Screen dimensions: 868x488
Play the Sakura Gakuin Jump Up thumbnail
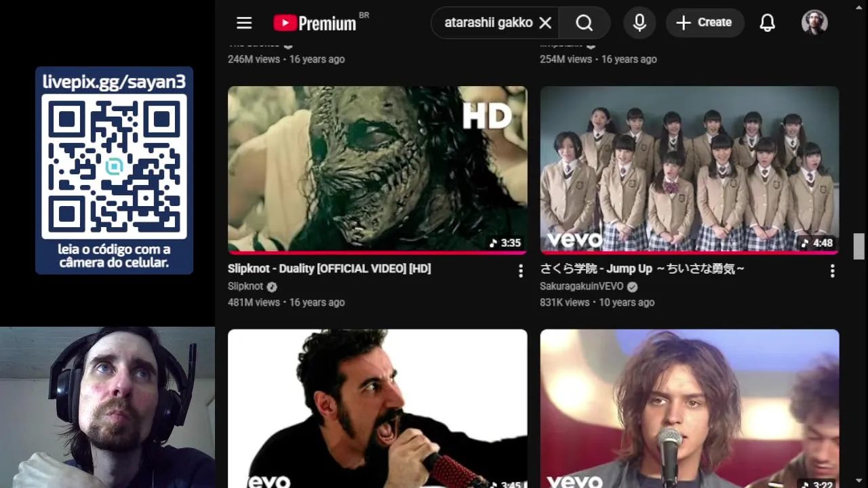[690, 169]
